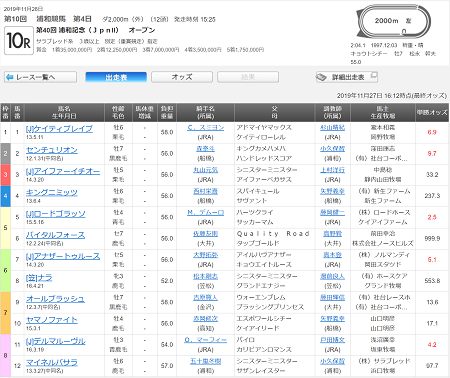This screenshot has width=450, height=378.
Task: Open horse link センチュリオン
Action: [x=52, y=150]
